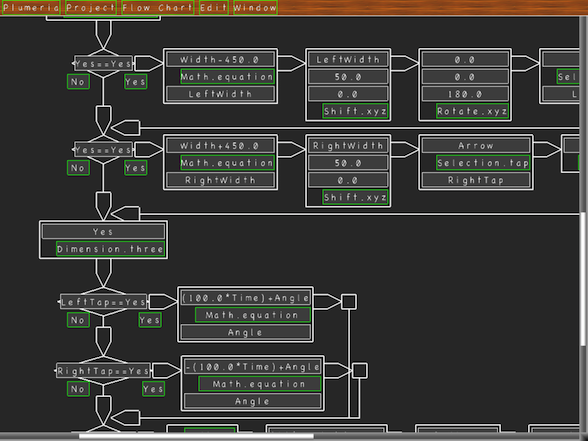Viewport: 588px width, 441px height.
Task: Click Math.equation under the Width-450.0 field
Action: [x=227, y=76]
